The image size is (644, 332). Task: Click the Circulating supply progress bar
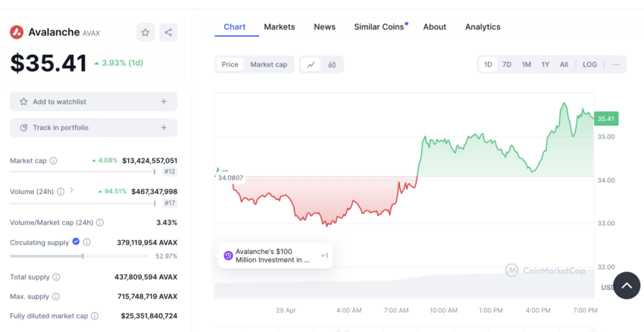[80, 256]
